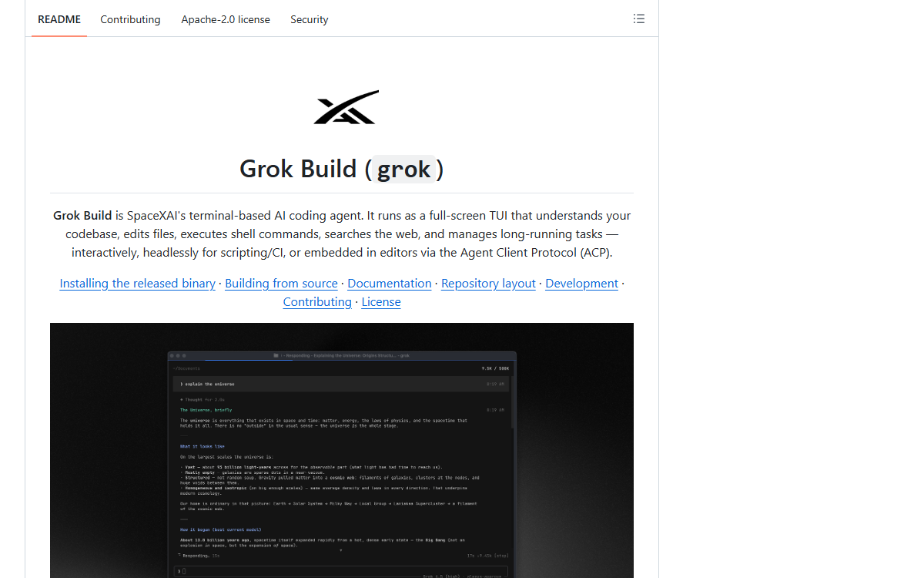924x578 pixels.
Task: Open the Building from source link
Action: click(281, 284)
